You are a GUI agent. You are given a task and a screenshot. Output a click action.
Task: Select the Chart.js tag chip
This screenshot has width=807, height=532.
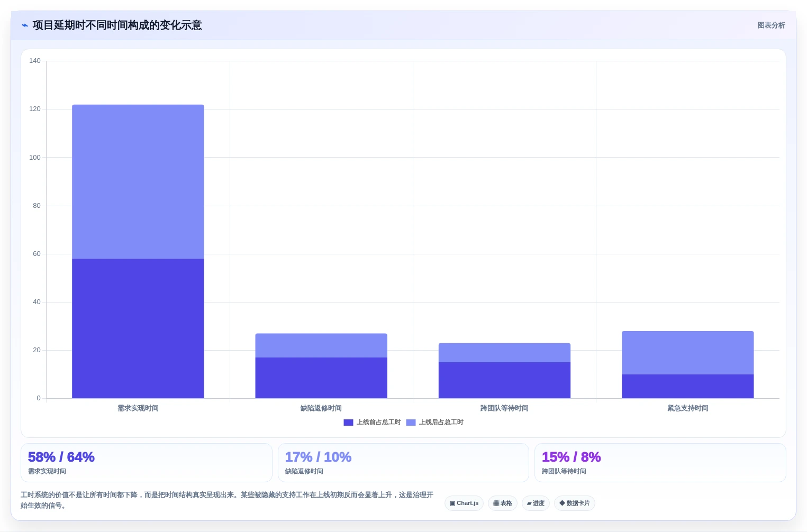464,503
